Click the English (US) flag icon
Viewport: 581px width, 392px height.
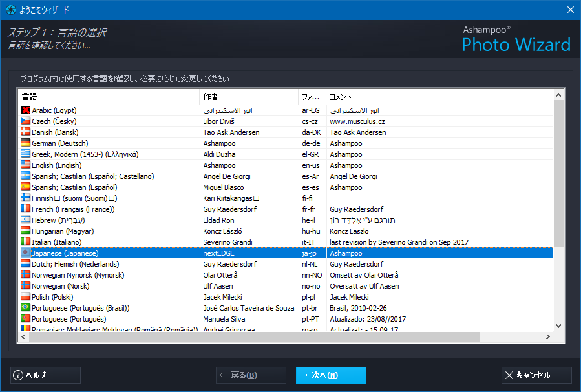[x=26, y=165]
